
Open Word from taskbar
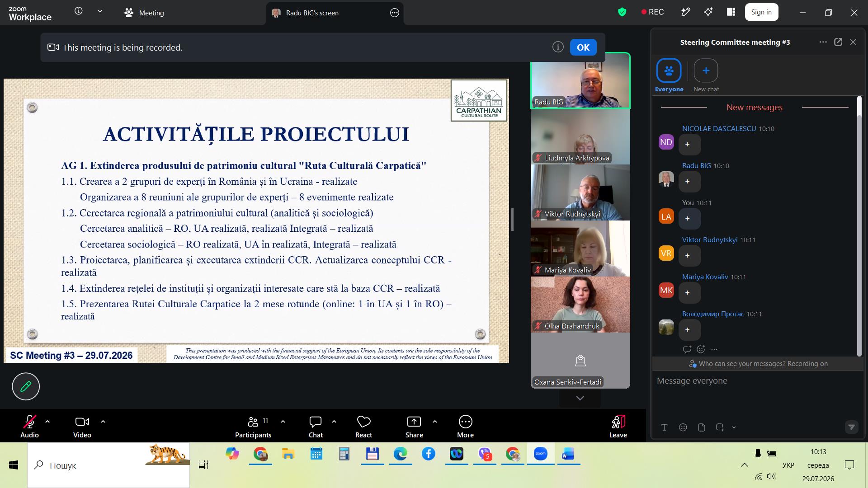coord(568,454)
